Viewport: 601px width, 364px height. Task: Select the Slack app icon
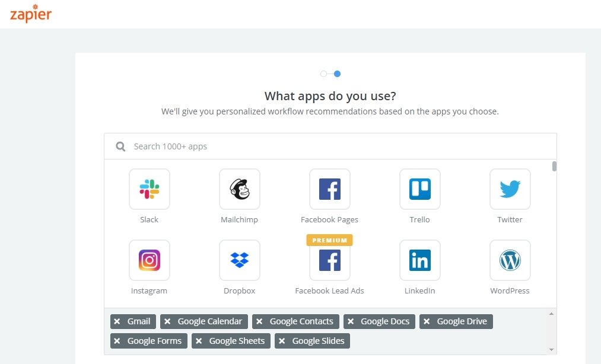click(x=150, y=189)
